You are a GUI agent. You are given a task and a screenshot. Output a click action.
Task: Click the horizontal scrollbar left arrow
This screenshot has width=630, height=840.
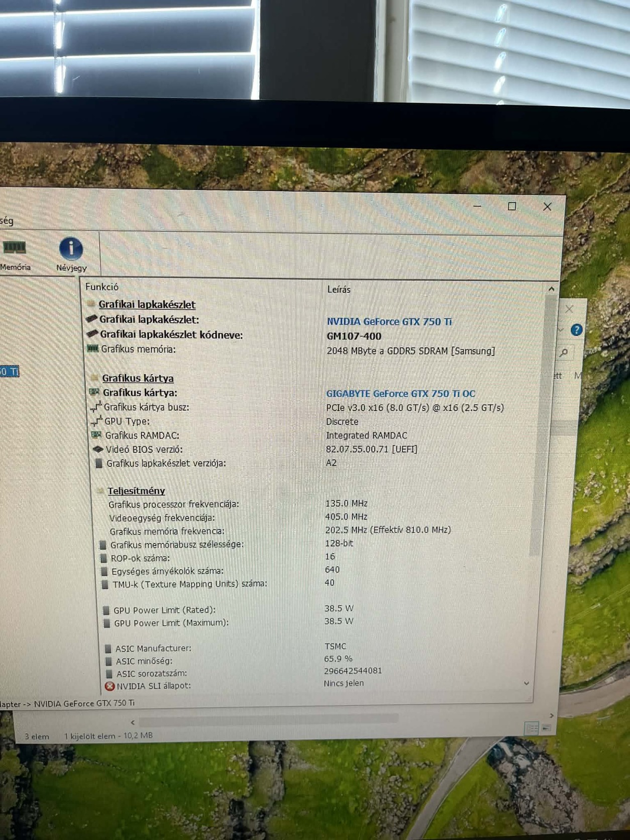pyautogui.click(x=133, y=722)
